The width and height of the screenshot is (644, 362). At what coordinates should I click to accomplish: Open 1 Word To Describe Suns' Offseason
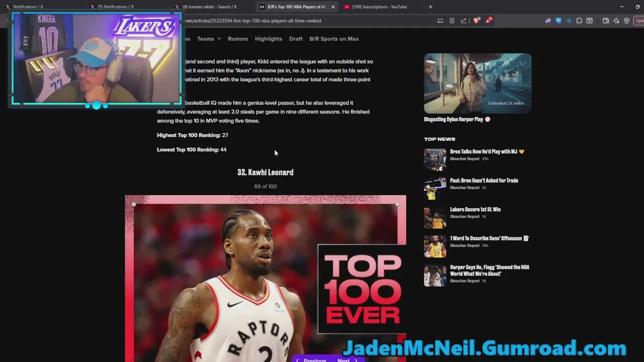[490, 238]
